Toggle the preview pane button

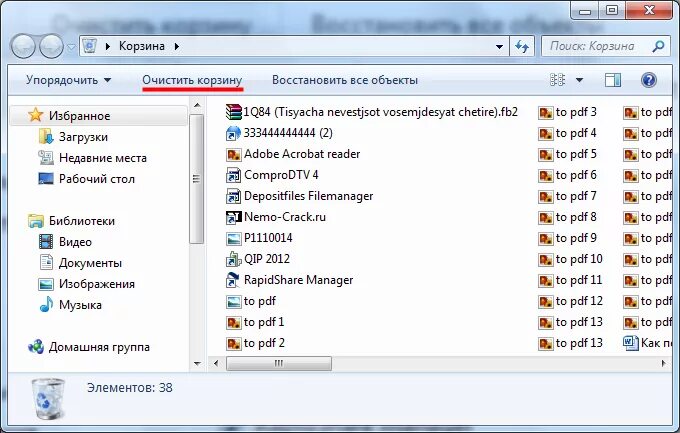point(613,80)
